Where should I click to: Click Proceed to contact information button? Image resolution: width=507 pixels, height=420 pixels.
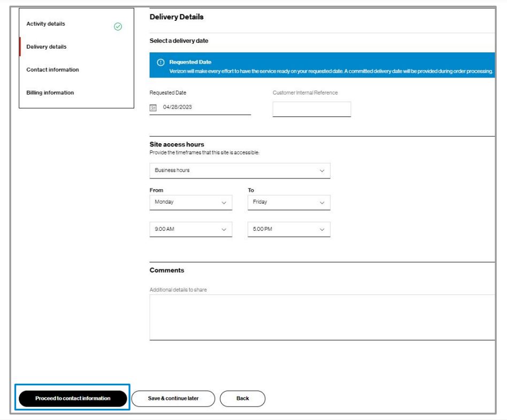click(73, 398)
